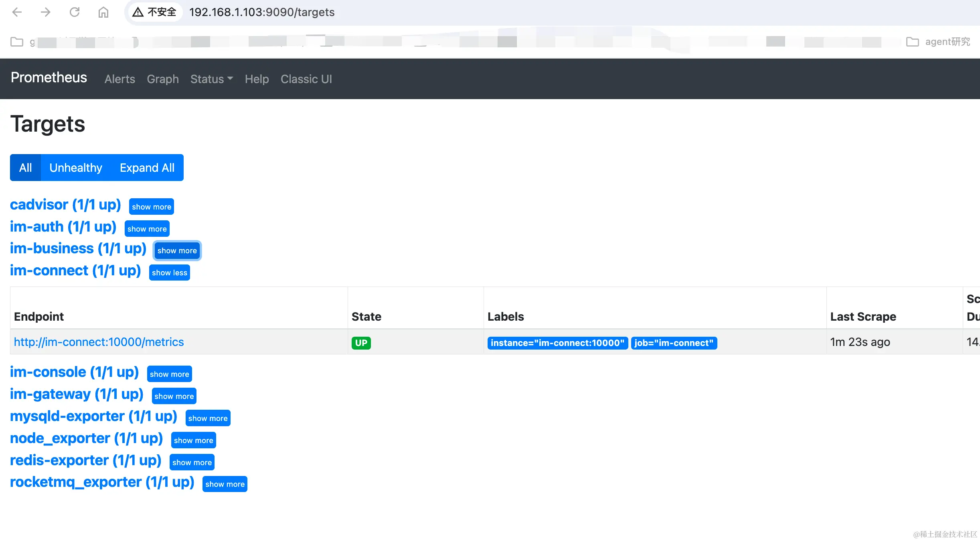Filter to Unhealthy targets only
Screen dimensions: 980x541
pyautogui.click(x=76, y=168)
